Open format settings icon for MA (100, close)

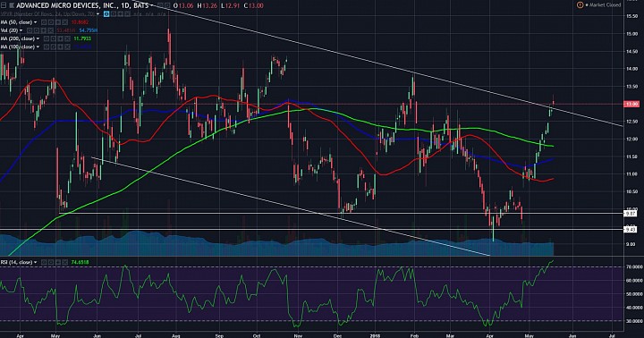coord(54,46)
